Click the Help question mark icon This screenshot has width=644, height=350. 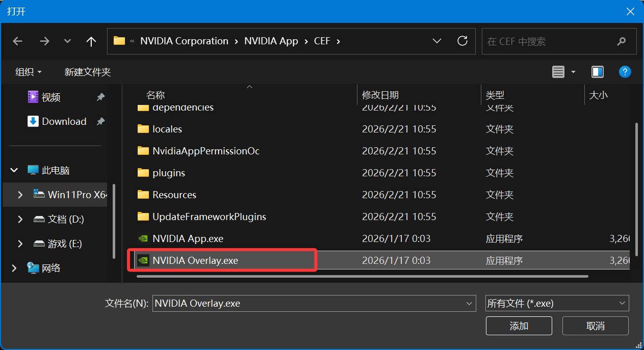[625, 71]
